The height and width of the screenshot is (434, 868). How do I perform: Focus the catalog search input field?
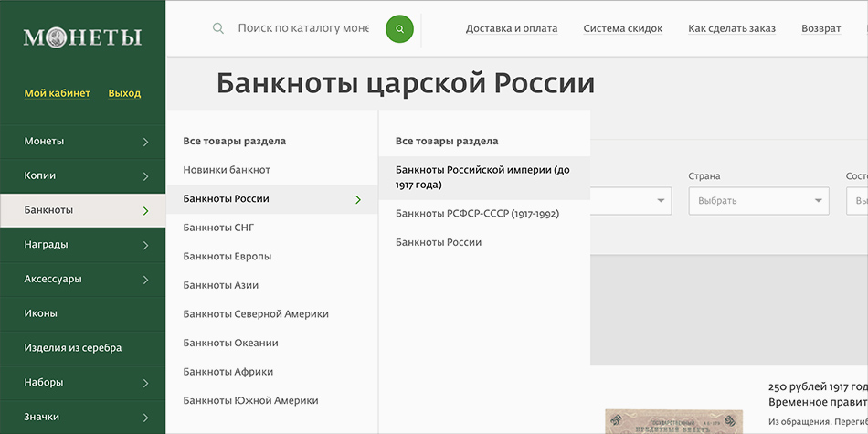[x=303, y=28]
